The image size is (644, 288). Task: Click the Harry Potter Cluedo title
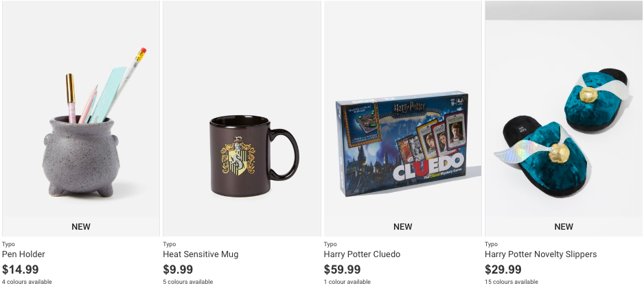coord(362,254)
